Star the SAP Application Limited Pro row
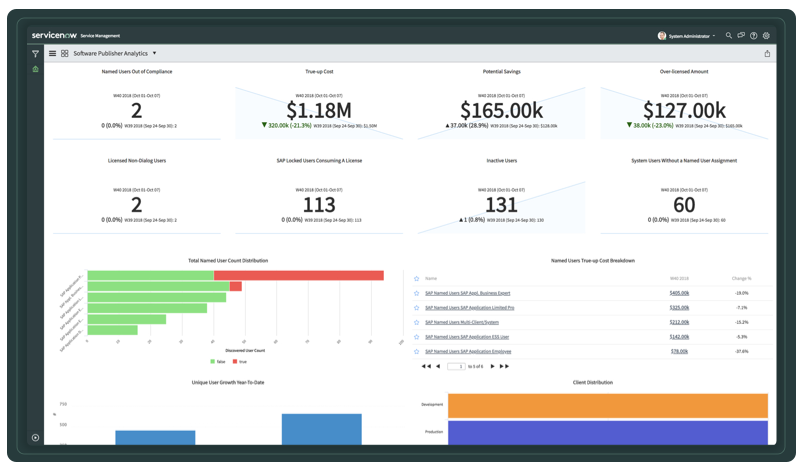Screen dimensions: 804x470 click(x=417, y=308)
